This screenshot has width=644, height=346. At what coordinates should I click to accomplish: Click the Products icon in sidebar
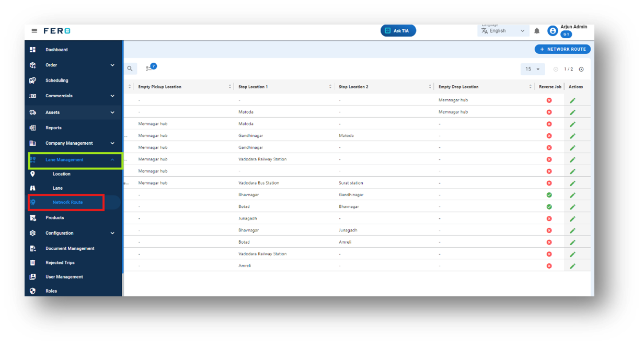point(32,217)
